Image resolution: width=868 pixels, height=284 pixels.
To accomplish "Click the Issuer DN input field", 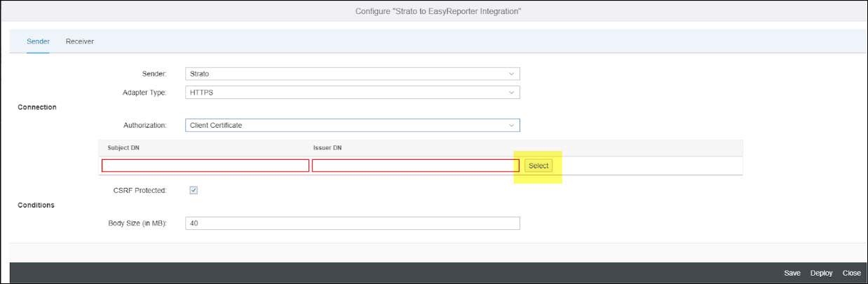I will click(415, 165).
